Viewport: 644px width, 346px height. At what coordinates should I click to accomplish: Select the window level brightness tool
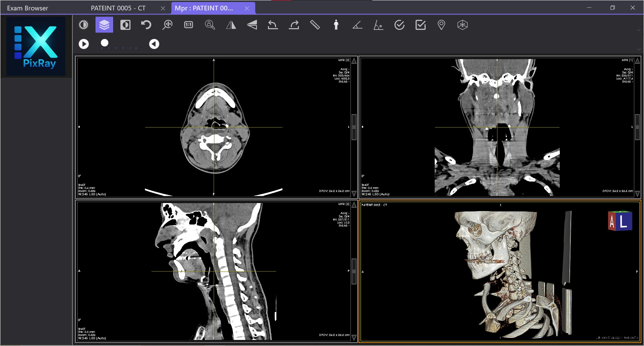(x=84, y=24)
